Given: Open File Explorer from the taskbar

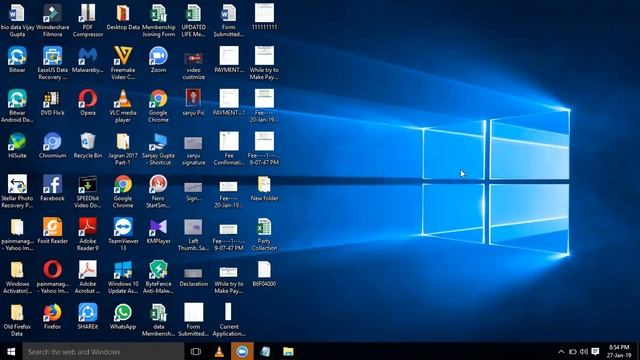Looking at the screenshot, I should [288, 351].
